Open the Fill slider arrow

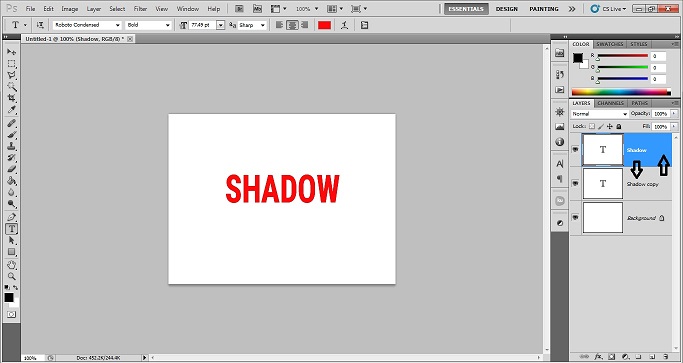pyautogui.click(x=675, y=126)
